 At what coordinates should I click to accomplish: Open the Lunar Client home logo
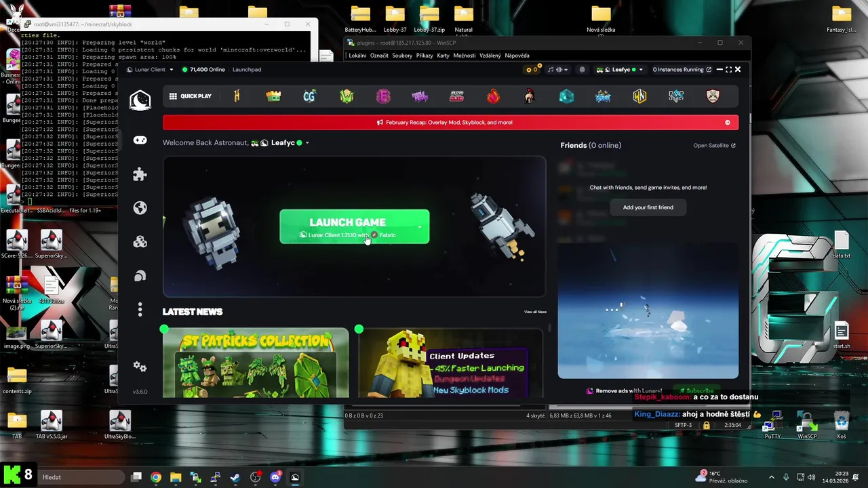pos(140,100)
